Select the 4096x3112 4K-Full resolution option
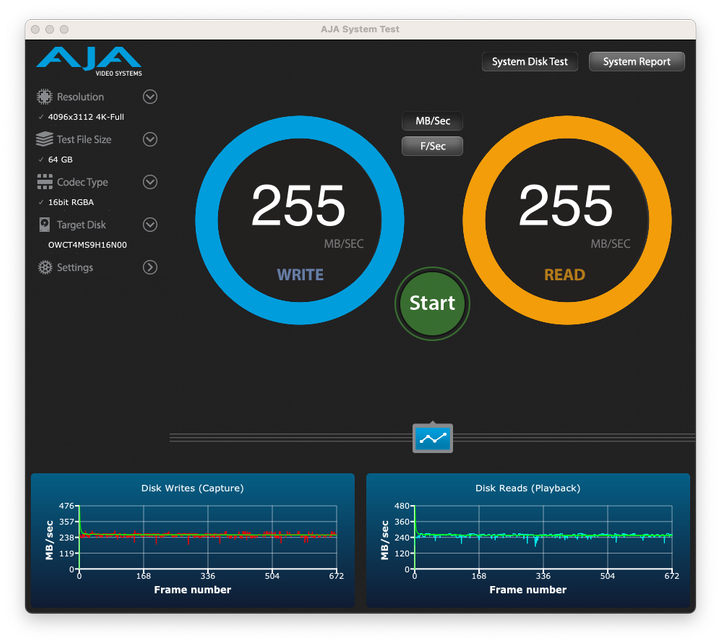The image size is (720, 643). [x=88, y=117]
